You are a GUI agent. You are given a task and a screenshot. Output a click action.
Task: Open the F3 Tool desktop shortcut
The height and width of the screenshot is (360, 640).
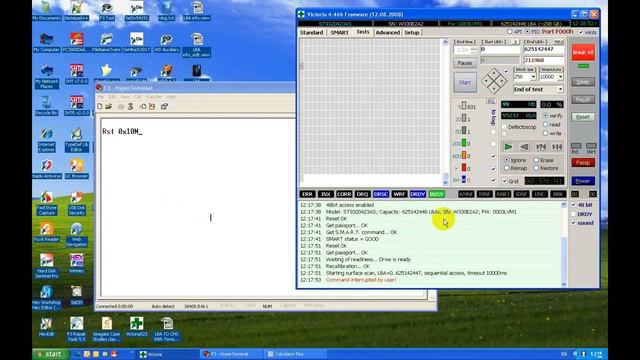107,10
